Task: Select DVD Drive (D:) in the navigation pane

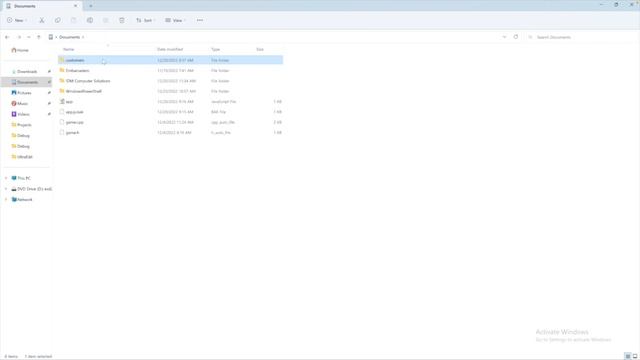Action: click(31, 189)
